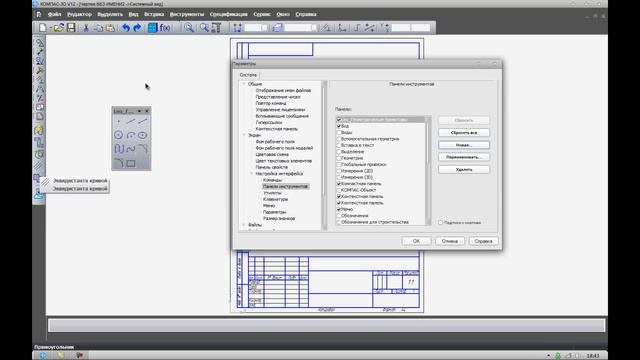Image resolution: width=640 pixels, height=360 pixels.
Task: Enable the КОМПАС-Объект checkbox
Action: point(339,190)
